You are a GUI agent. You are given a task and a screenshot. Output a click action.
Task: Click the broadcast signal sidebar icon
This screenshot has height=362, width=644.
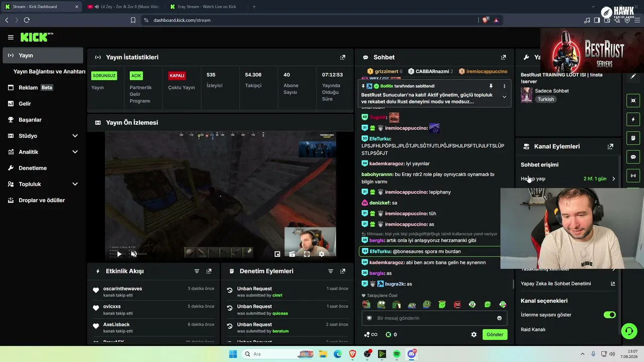tap(633, 175)
